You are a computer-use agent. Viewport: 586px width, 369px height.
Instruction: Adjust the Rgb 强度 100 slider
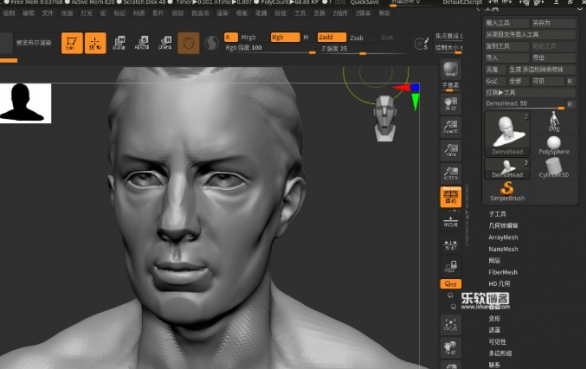tap(270, 49)
